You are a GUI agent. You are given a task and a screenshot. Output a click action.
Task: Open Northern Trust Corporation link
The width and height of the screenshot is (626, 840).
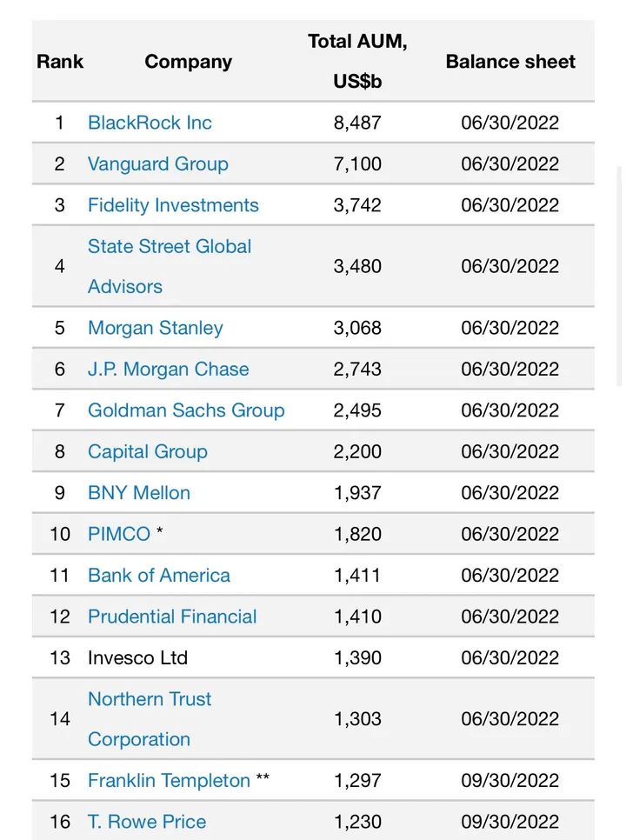[x=150, y=700]
